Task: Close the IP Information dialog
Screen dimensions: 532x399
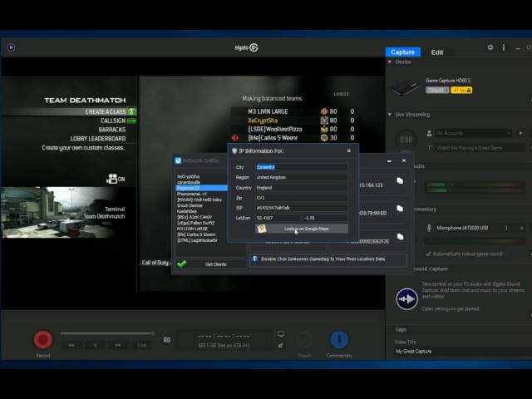Action: pos(349,151)
